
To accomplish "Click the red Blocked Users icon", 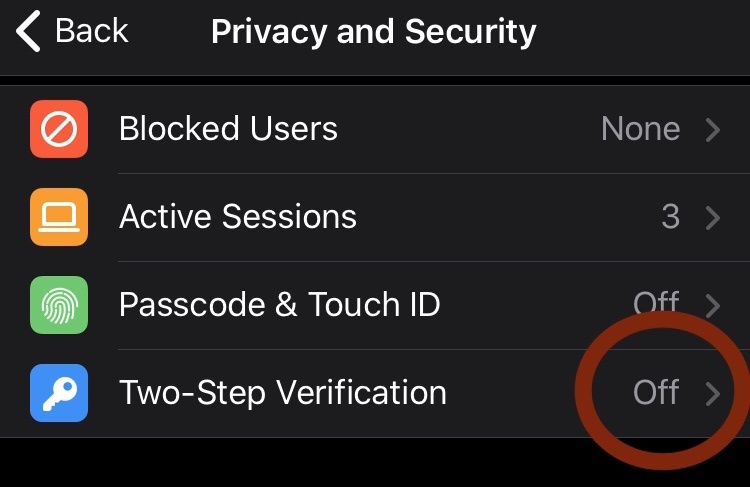I will [59, 129].
